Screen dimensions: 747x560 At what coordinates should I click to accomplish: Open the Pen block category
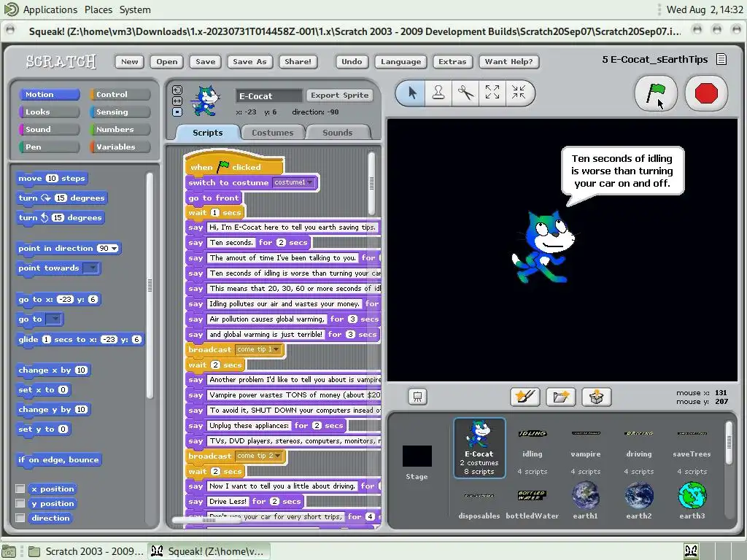(49, 147)
